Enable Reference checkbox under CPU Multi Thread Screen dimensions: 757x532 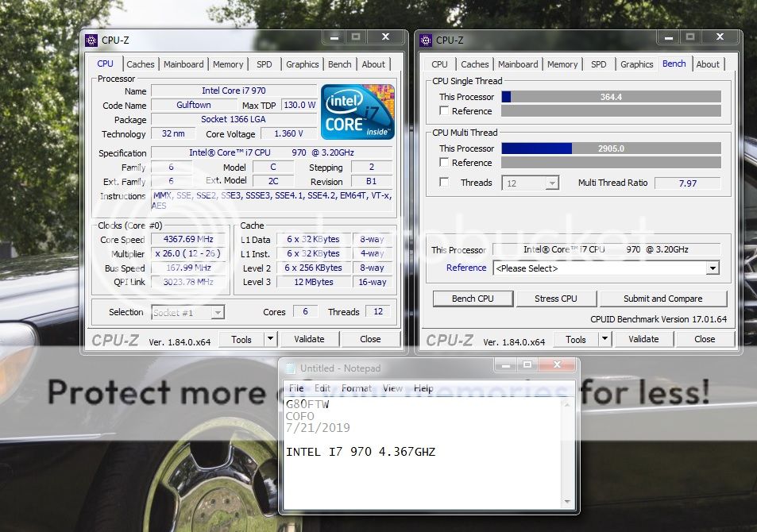(x=444, y=163)
